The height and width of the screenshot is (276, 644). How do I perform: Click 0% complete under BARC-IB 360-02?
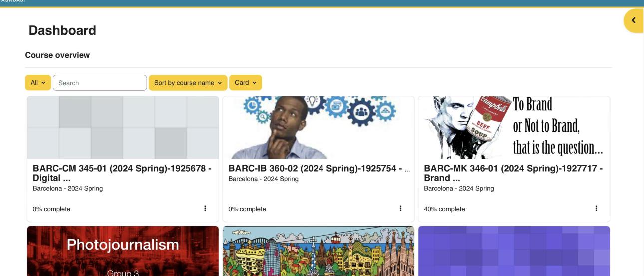tap(247, 209)
